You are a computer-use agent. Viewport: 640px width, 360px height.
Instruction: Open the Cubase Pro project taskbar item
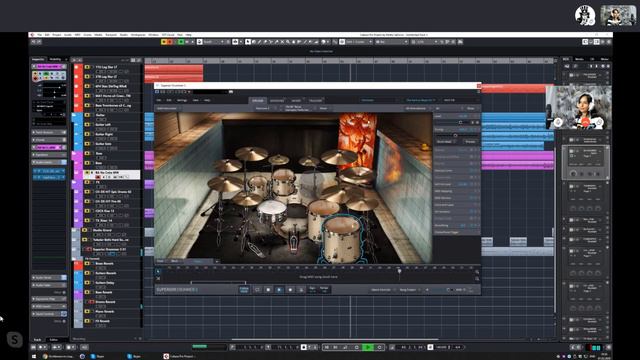pos(179,356)
